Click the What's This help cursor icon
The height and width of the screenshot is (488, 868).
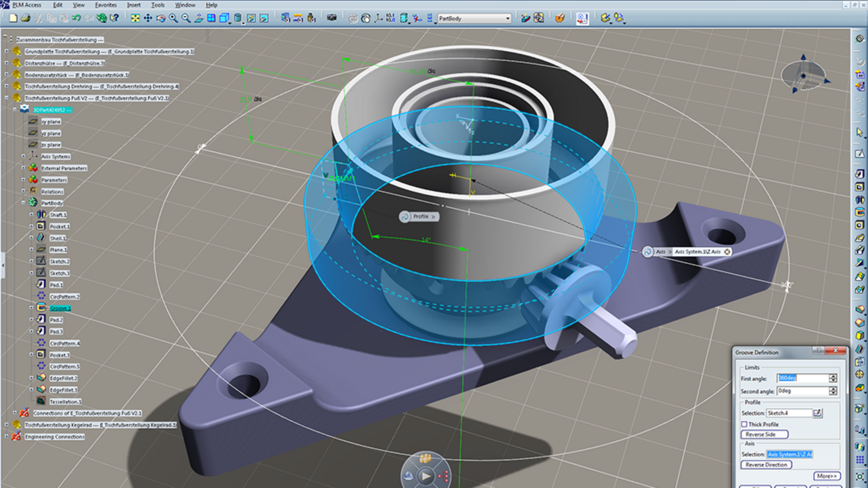coord(114,18)
